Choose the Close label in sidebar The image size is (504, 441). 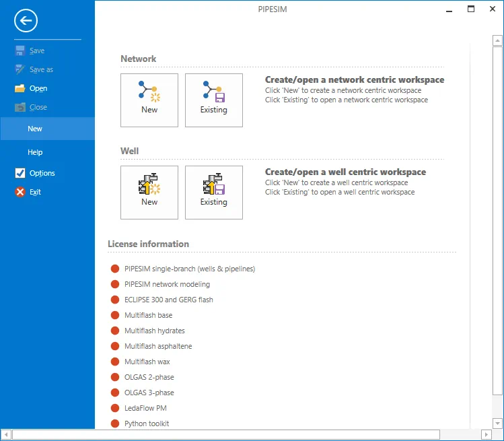[x=38, y=107]
